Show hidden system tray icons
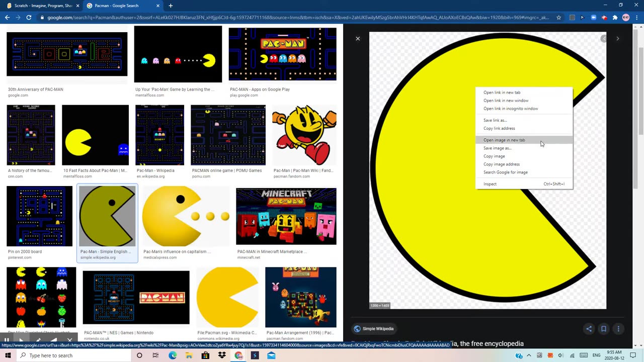This screenshot has width=644, height=362. pyautogui.click(x=529, y=355)
